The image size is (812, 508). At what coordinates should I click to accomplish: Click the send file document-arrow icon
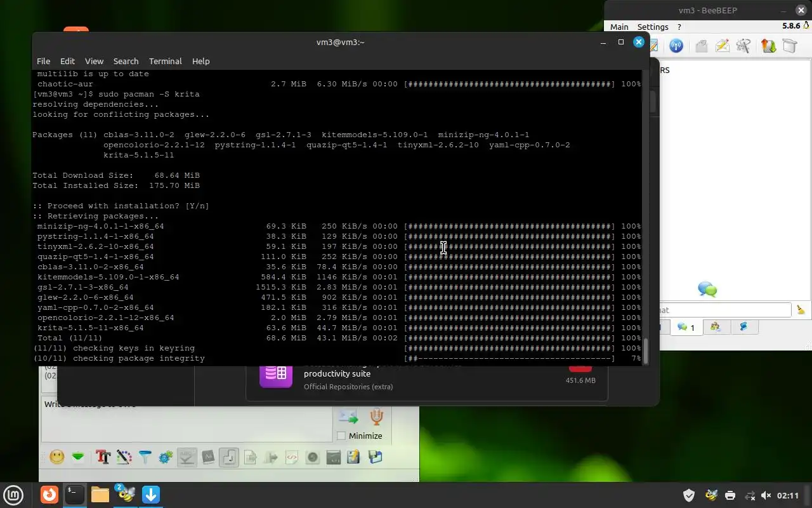(x=250, y=457)
